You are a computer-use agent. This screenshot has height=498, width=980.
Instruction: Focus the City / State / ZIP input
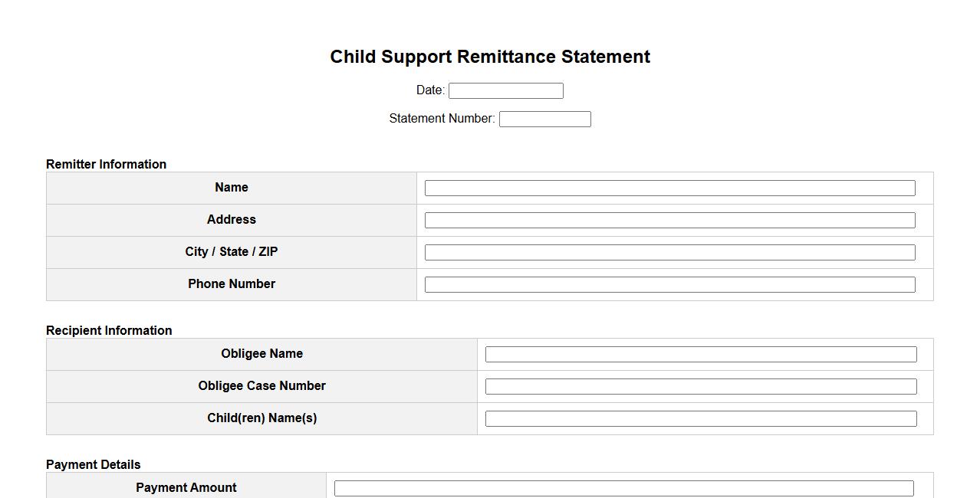[x=669, y=253]
